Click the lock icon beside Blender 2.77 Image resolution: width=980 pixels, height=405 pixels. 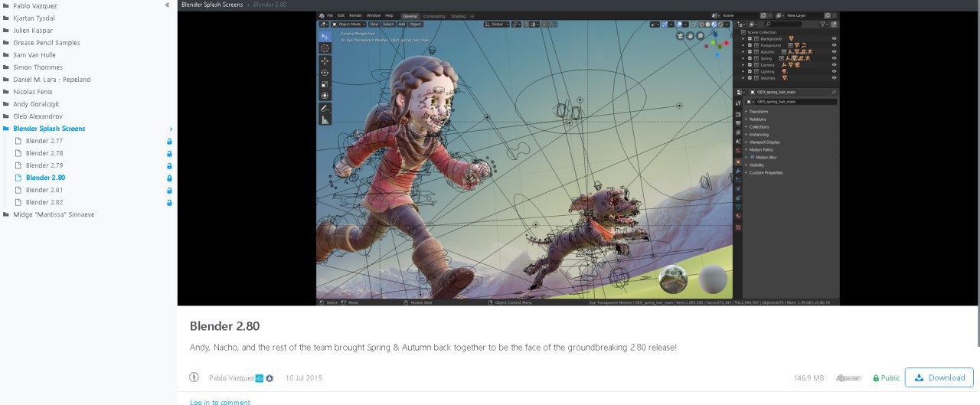(169, 141)
